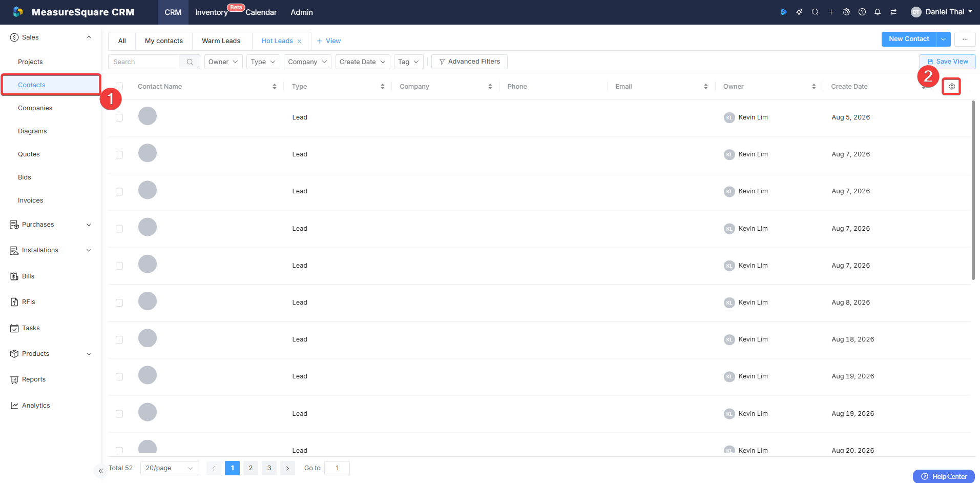Viewport: 980px width, 483px height.
Task: Open the Inventory top tab
Action: pyautogui.click(x=212, y=12)
